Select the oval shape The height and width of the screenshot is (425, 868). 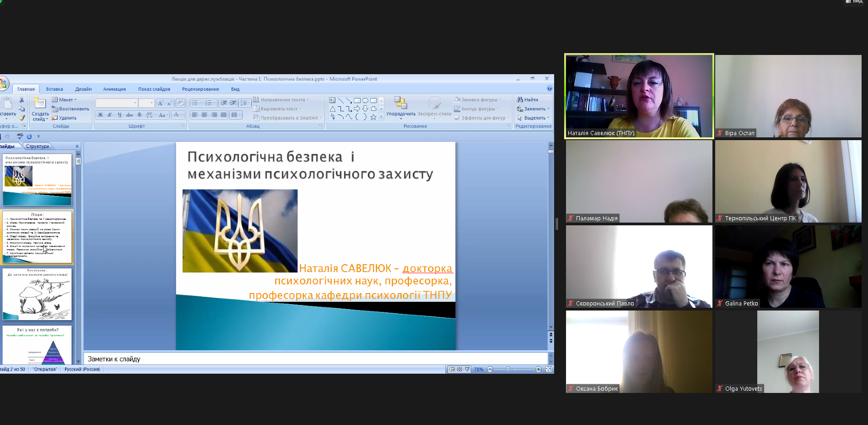[x=365, y=100]
